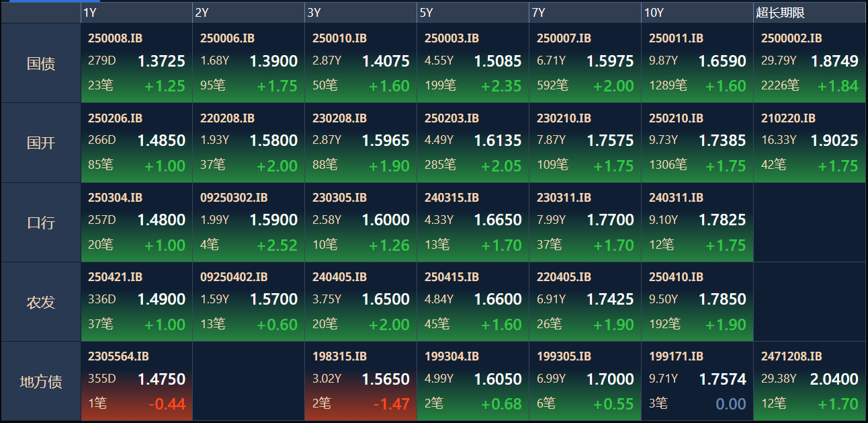The height and width of the screenshot is (423, 868).
Task: Click the 0.00 change value for 199171.IB
Action: (x=731, y=404)
